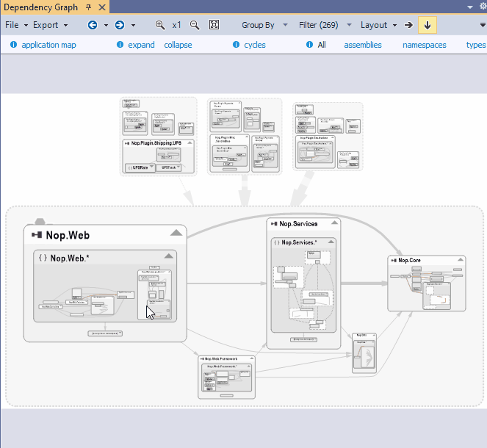This screenshot has width=487, height=448.
Task: Click the assemblies link
Action: click(x=363, y=45)
